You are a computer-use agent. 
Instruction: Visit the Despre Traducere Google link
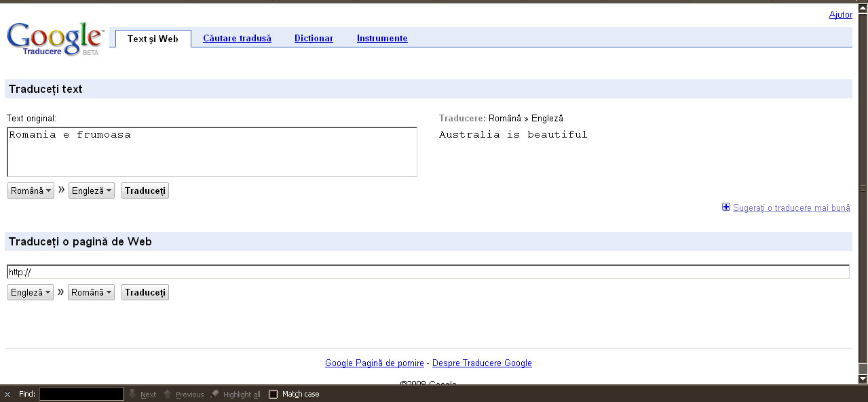click(x=482, y=363)
